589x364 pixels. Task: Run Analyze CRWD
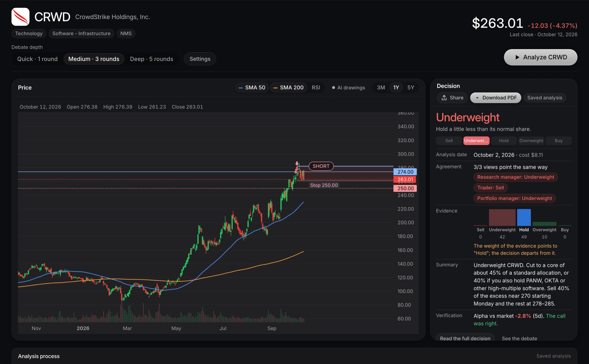(x=541, y=57)
